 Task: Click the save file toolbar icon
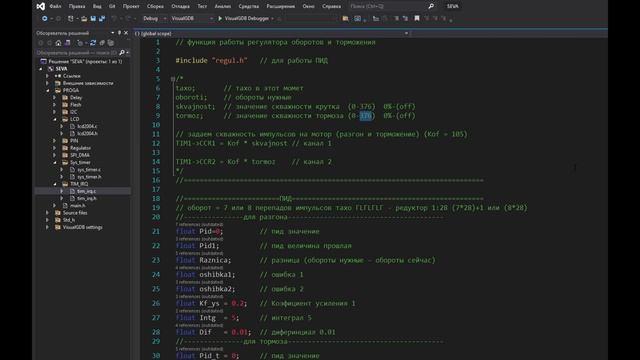[x=93, y=18]
